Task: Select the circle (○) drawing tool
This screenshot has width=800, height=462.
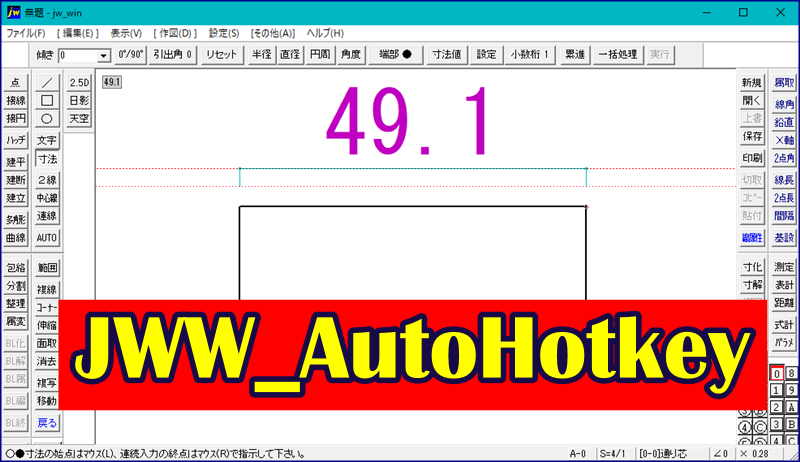Action: (x=47, y=118)
